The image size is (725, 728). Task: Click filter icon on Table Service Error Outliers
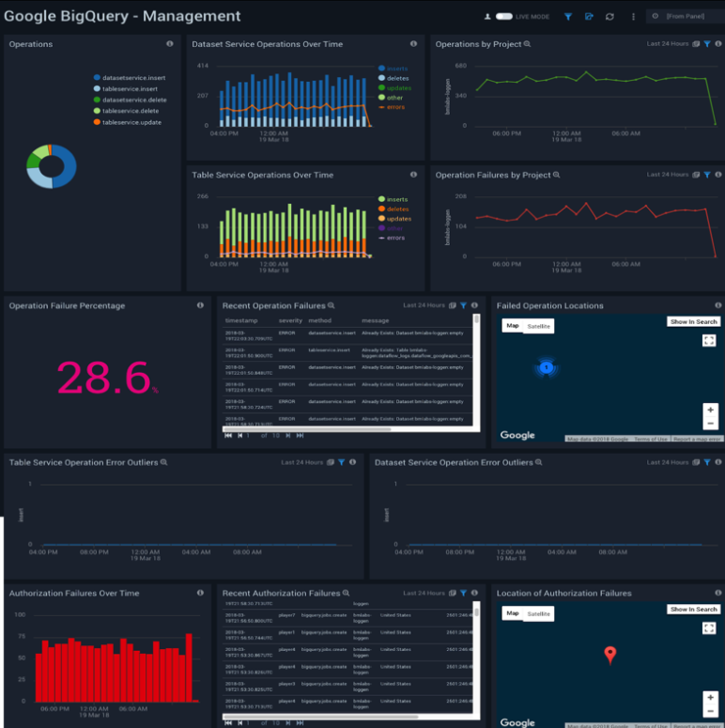(341, 462)
